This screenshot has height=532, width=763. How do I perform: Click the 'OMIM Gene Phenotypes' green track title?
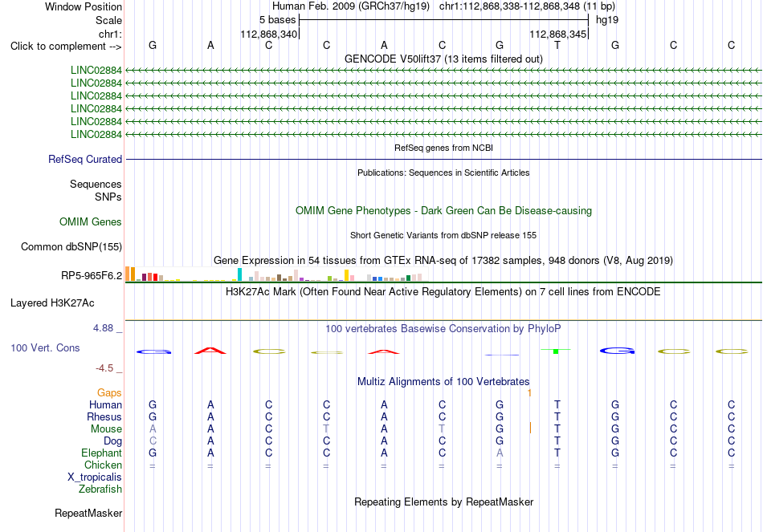click(x=443, y=210)
